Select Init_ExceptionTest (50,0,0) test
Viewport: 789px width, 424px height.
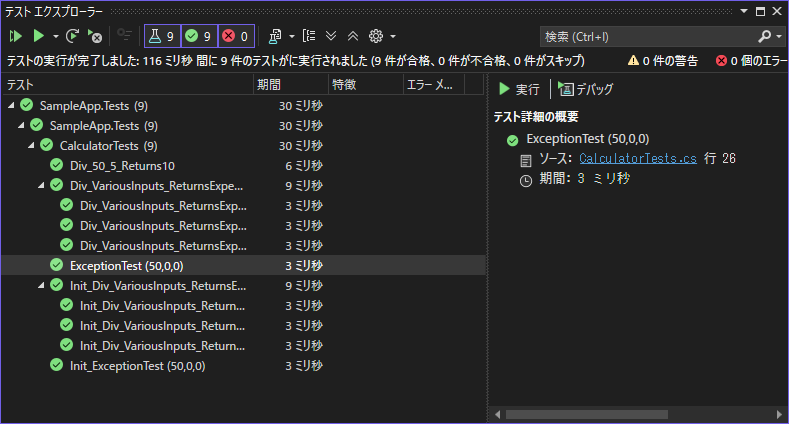pos(244,366)
